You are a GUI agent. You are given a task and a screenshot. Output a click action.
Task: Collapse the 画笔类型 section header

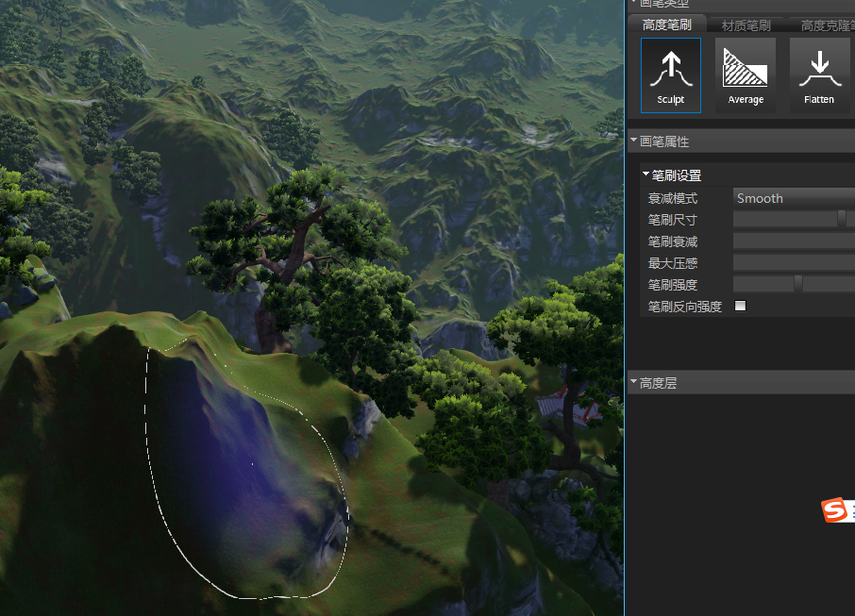click(x=634, y=4)
